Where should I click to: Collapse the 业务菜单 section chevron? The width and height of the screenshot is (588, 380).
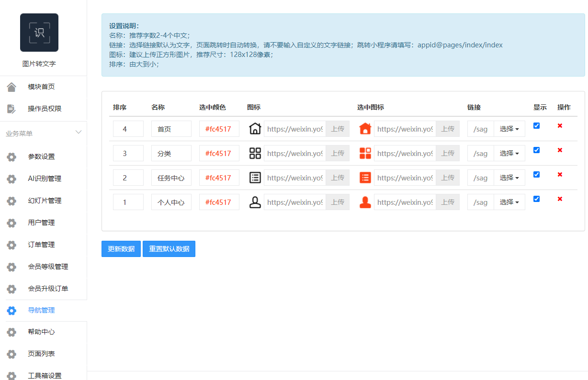pos(79,132)
